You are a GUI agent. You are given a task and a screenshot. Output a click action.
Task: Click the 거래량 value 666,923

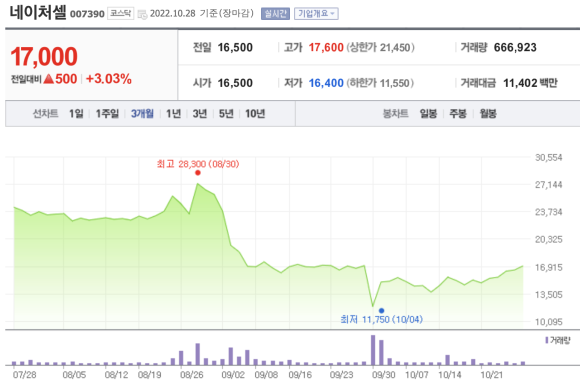(x=515, y=47)
